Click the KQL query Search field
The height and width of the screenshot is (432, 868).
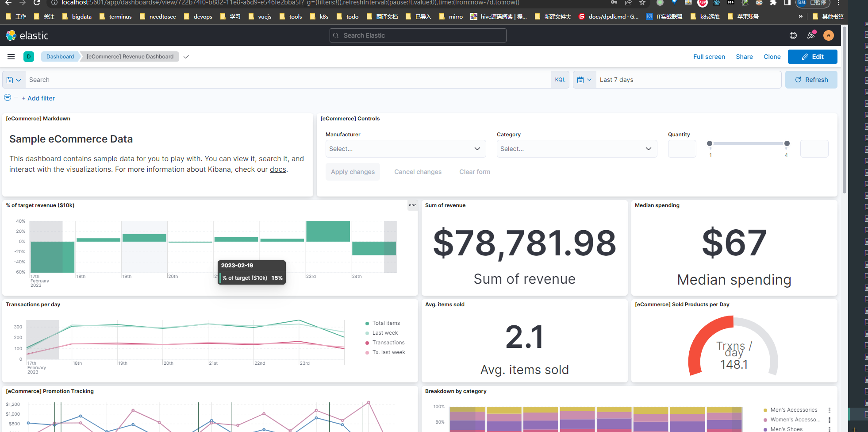(289, 80)
